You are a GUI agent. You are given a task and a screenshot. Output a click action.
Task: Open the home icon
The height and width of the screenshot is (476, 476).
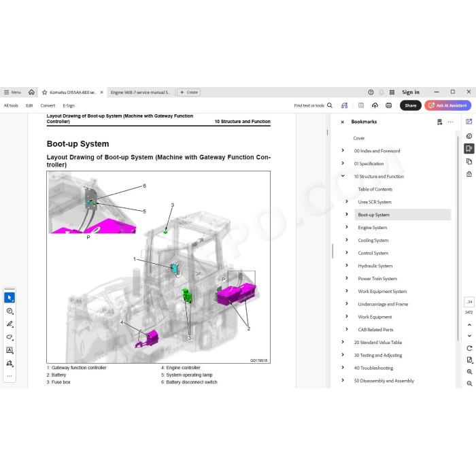tap(31, 92)
